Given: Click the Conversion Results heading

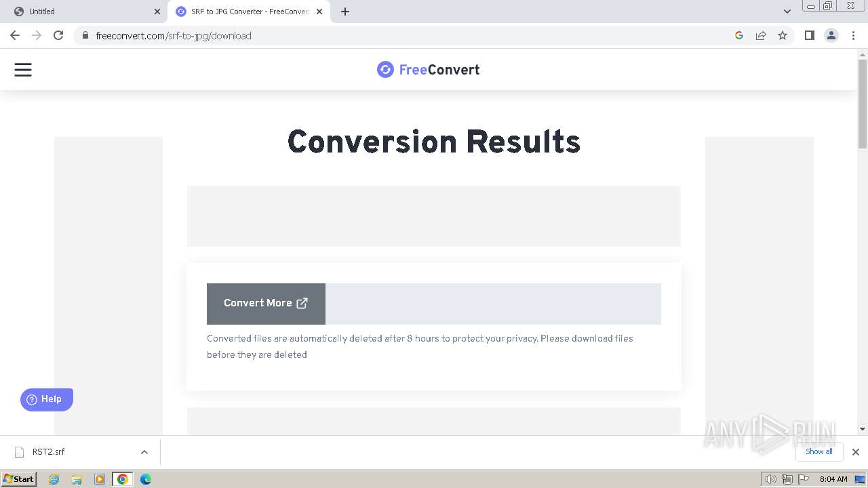Looking at the screenshot, I should (434, 142).
